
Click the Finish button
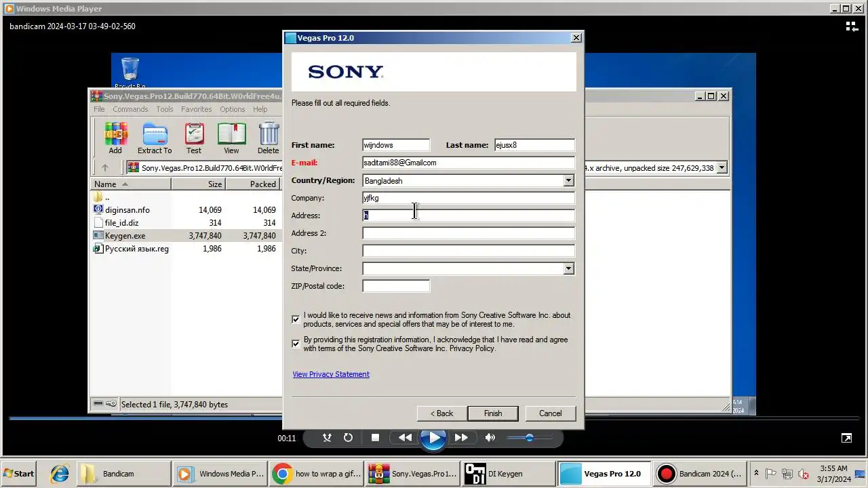493,413
